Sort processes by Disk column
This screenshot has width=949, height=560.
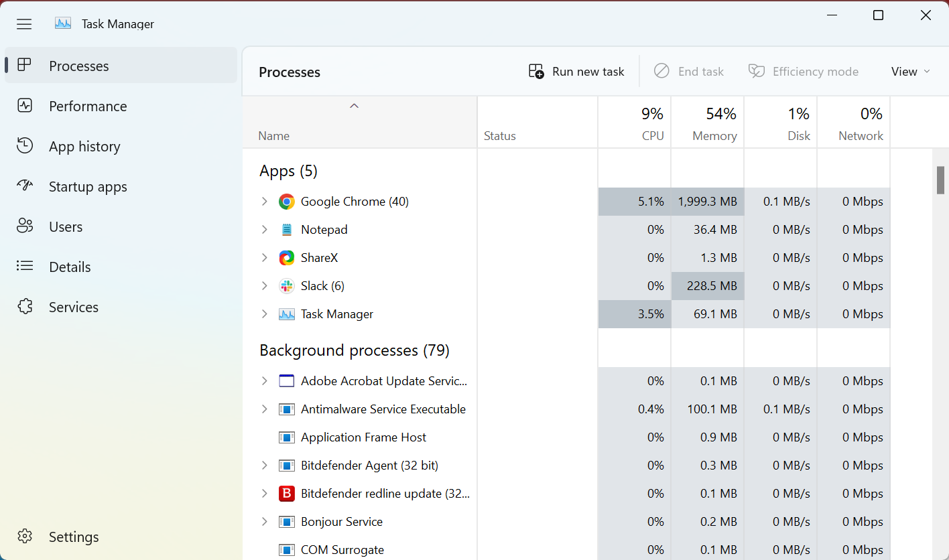point(781,123)
